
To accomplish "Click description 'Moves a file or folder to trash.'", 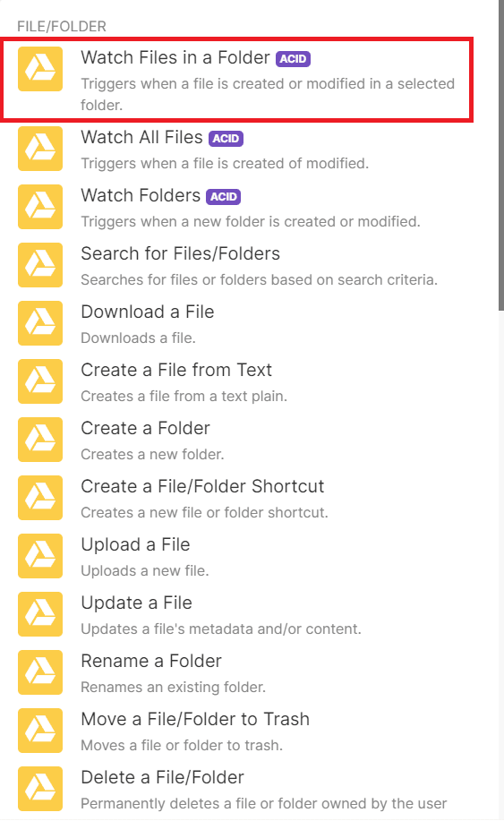I will click(x=182, y=745).
